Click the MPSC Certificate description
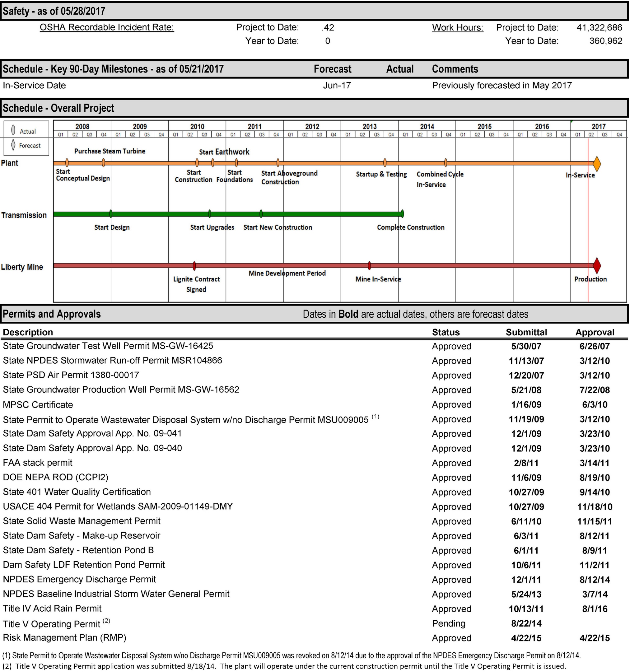Screen dimensions: 630x672 [x=38, y=405]
